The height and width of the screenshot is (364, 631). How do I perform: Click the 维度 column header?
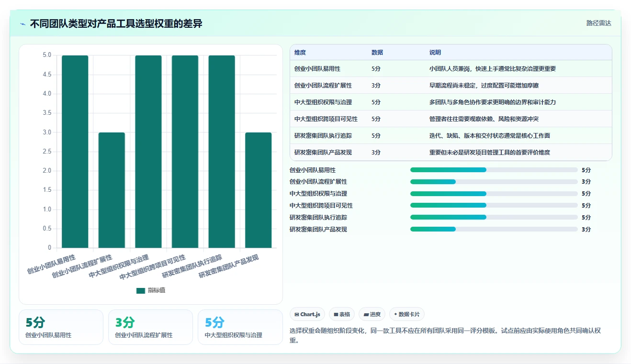coord(300,53)
